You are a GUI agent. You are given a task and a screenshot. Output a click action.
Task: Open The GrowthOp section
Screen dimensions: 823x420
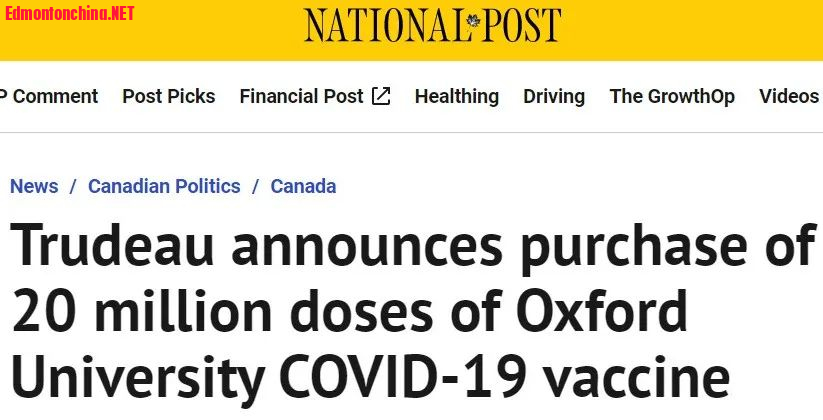coord(672,96)
